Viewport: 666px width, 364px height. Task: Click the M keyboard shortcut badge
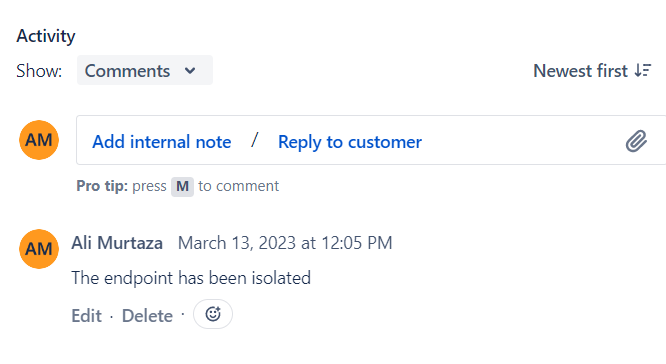tap(182, 186)
